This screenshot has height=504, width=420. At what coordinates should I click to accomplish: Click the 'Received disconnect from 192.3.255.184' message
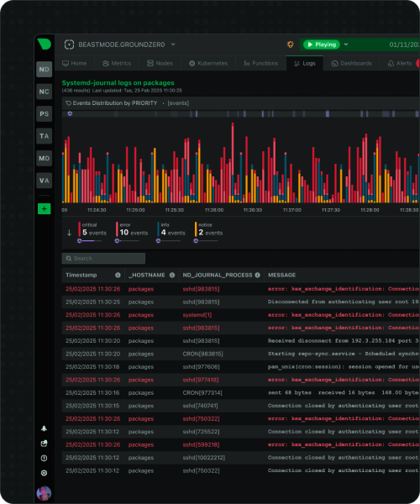click(344, 341)
